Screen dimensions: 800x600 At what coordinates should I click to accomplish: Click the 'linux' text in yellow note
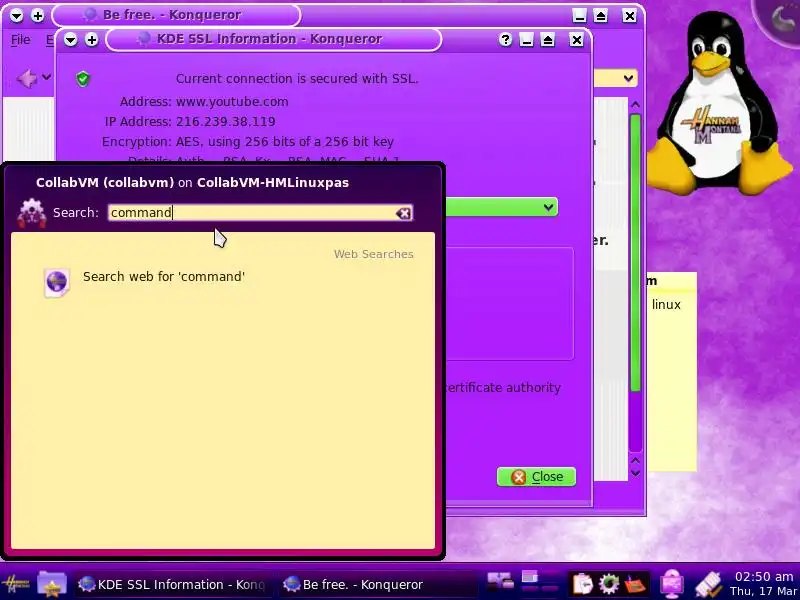[x=666, y=305]
